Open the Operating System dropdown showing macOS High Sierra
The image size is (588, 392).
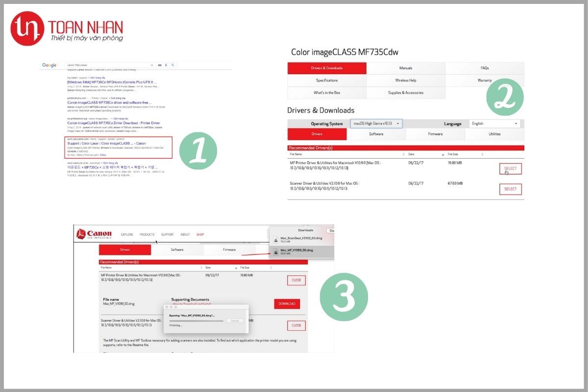[x=376, y=123]
